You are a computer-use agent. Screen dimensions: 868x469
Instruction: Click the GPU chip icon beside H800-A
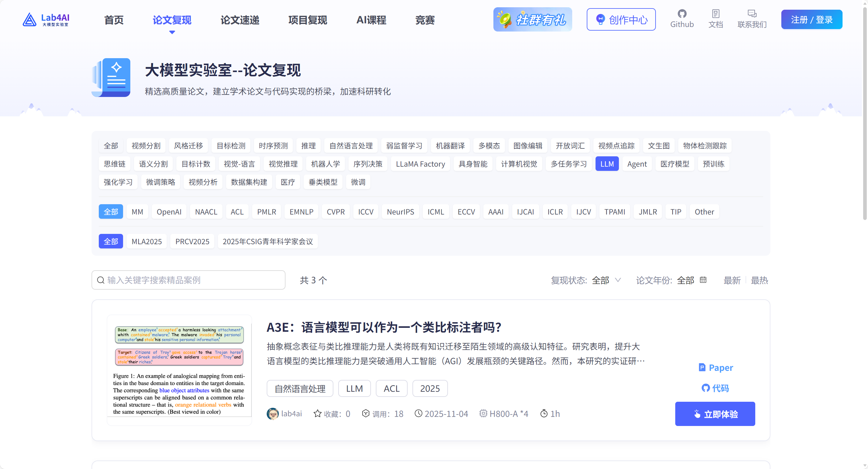[483, 414]
